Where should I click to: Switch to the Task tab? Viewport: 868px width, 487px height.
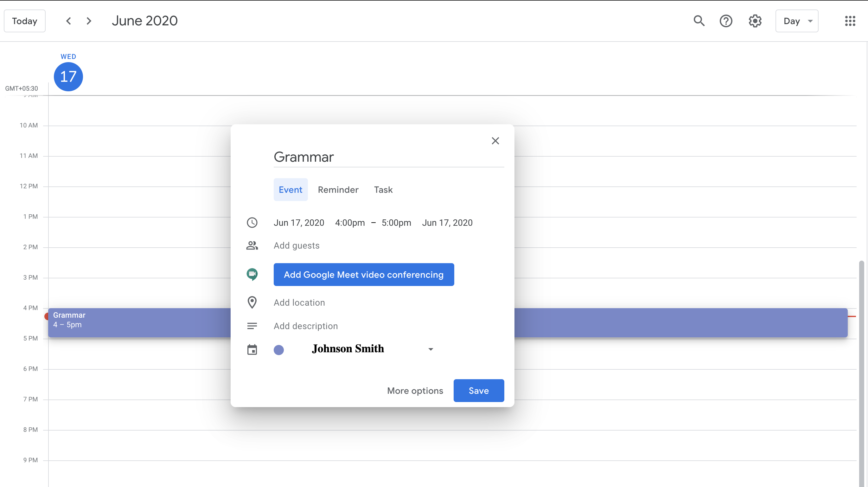(x=383, y=190)
